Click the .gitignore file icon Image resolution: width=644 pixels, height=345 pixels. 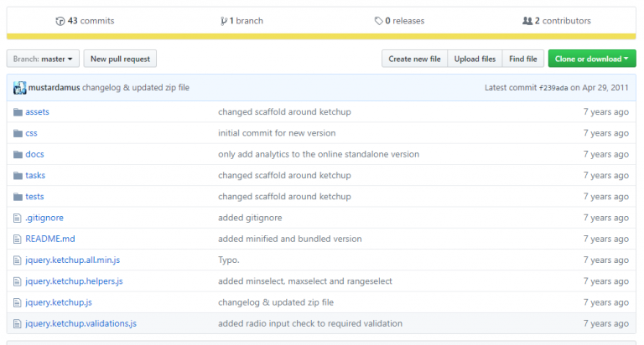(x=18, y=218)
